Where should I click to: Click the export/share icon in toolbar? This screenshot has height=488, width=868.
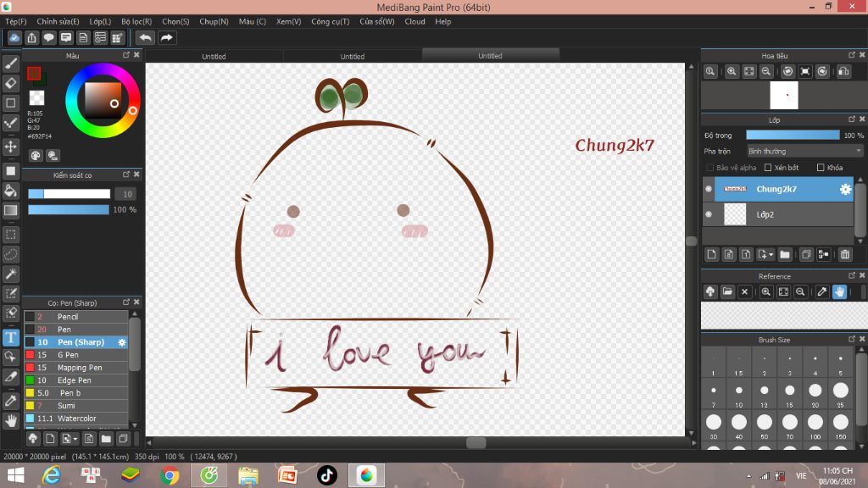[31, 37]
